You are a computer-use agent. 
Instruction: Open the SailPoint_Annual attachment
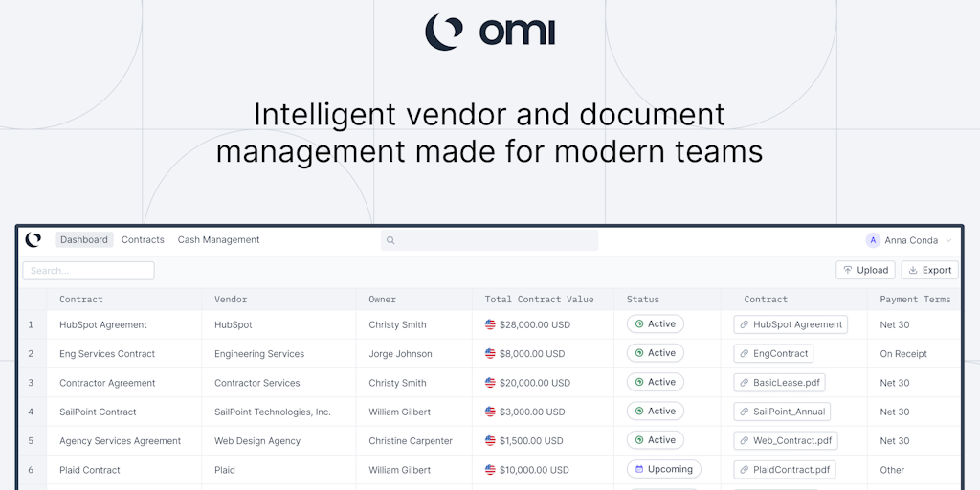point(782,412)
